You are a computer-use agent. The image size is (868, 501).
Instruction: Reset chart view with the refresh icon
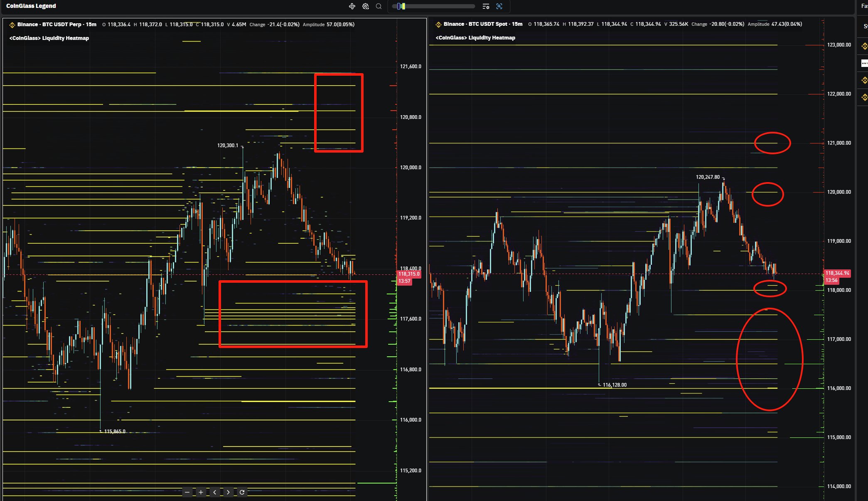pyautogui.click(x=242, y=492)
